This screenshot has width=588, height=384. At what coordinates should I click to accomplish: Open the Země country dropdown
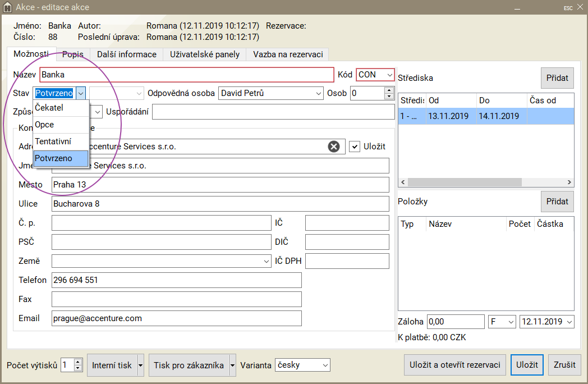266,262
